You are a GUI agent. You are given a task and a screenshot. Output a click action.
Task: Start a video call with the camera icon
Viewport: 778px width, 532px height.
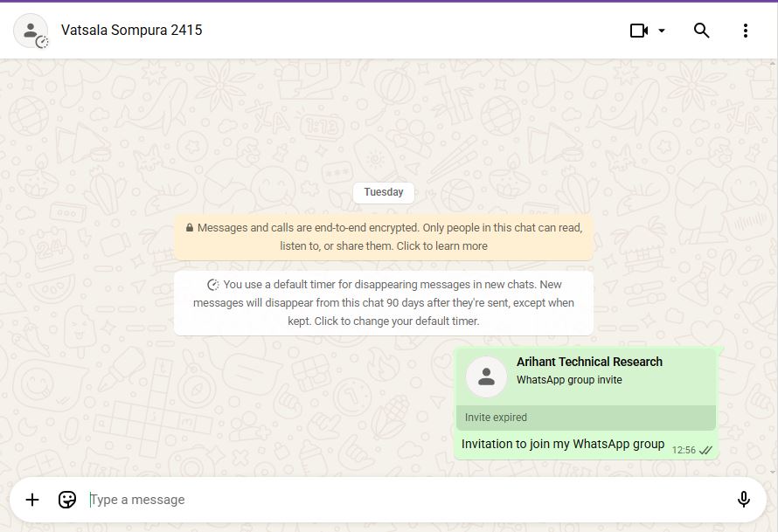point(638,31)
